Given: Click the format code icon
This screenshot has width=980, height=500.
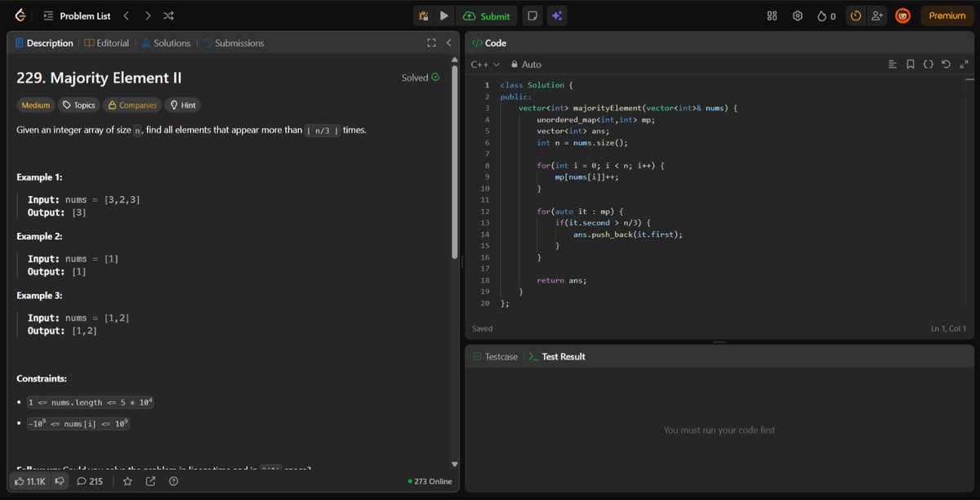Looking at the screenshot, I should click(893, 65).
